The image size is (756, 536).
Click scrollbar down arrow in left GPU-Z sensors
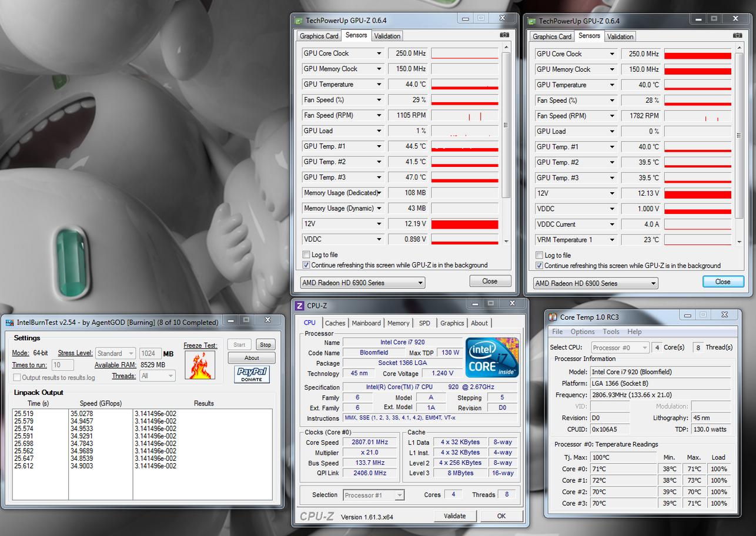click(506, 241)
